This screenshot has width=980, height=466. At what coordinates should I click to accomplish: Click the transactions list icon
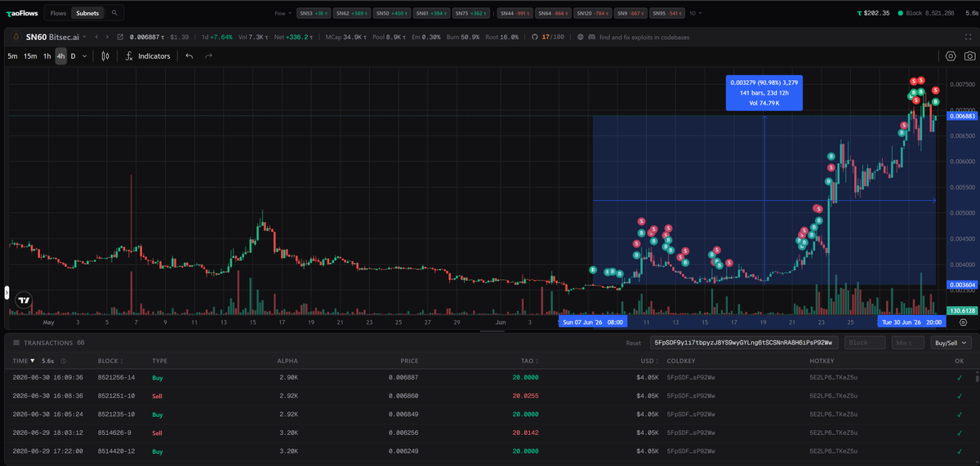pyautogui.click(x=16, y=343)
